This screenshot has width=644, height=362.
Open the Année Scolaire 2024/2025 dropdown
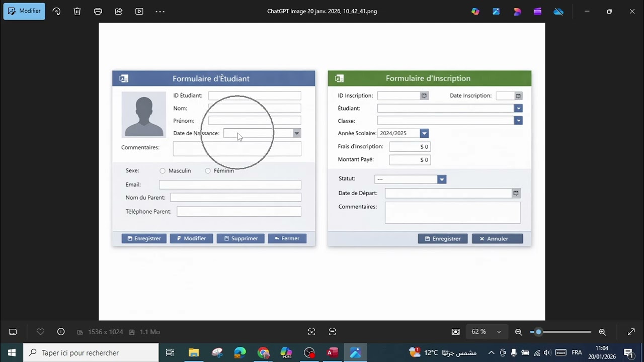(424, 133)
